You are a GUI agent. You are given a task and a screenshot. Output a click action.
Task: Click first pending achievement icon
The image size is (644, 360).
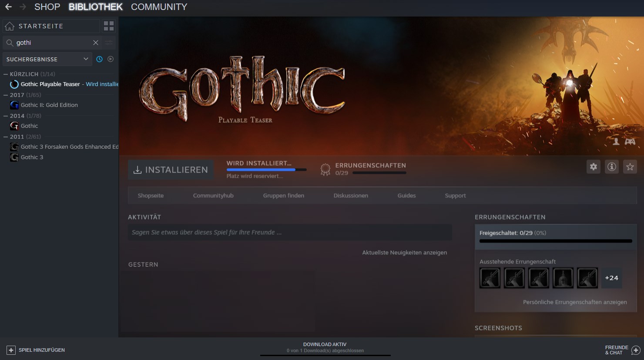point(490,278)
